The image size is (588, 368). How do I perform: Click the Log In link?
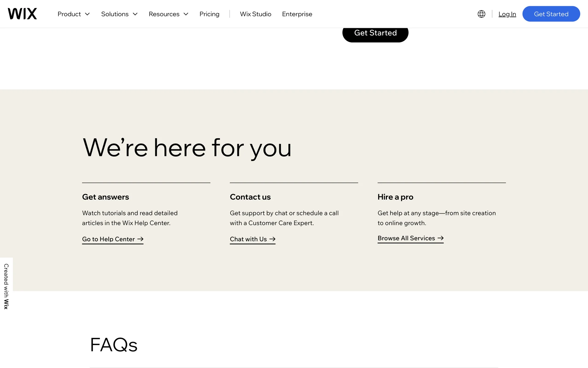click(x=507, y=14)
